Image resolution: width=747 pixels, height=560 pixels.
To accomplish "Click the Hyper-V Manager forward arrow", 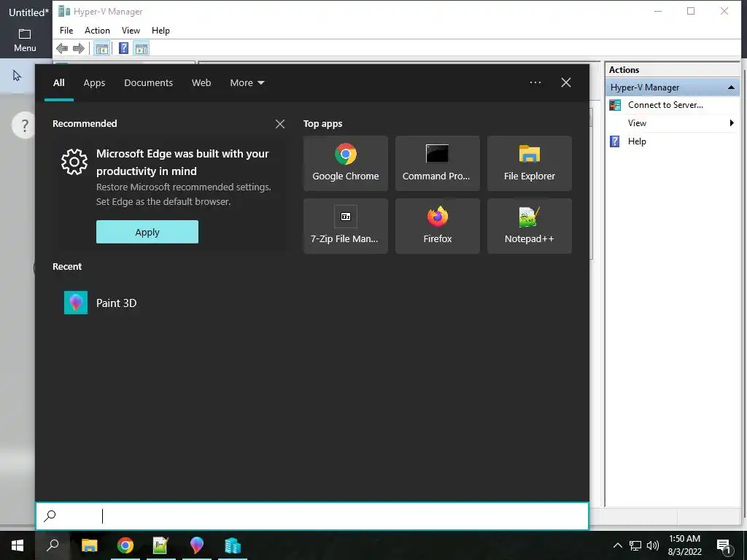I will click(79, 48).
